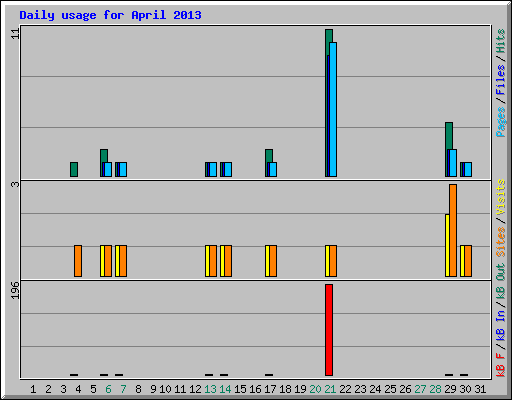Click the orange Sites bar on day 29
This screenshot has width=512, height=400.
click(x=453, y=230)
